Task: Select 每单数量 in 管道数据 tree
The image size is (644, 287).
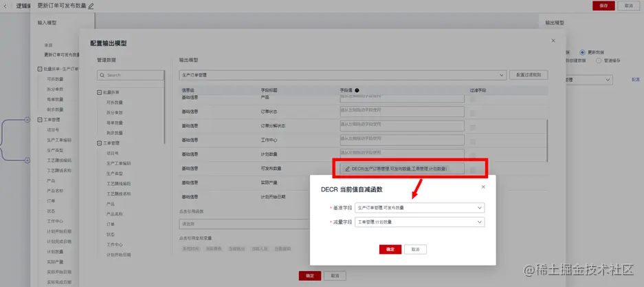Action: point(115,123)
